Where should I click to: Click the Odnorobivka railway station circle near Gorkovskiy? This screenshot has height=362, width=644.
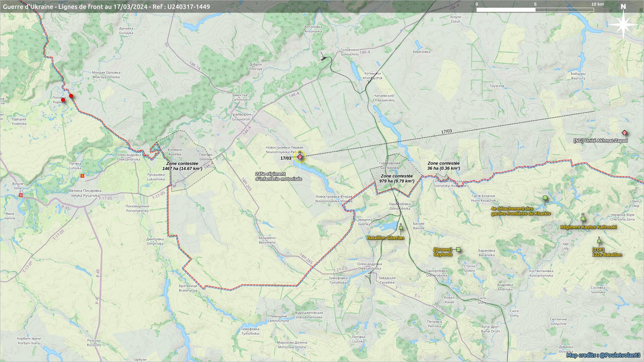pos(397,203)
